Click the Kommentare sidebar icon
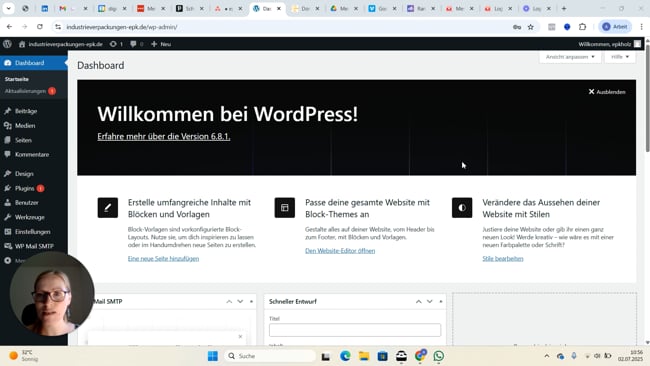Image resolution: width=650 pixels, height=366 pixels. coord(7,154)
